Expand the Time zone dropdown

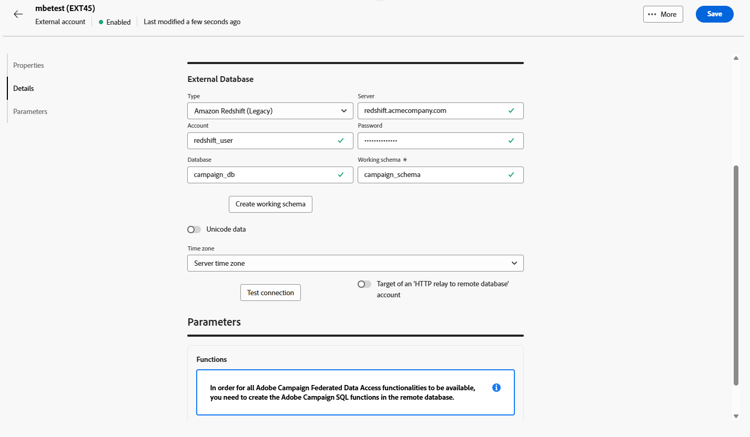tap(355, 264)
